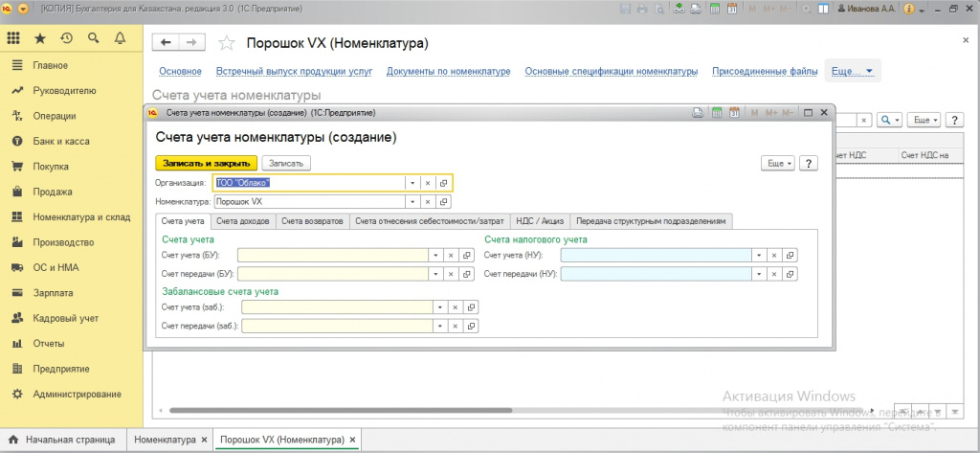The width and height of the screenshot is (980, 453).
Task: Open the global search magnifier in the sidebar toolbar
Action: (x=93, y=39)
